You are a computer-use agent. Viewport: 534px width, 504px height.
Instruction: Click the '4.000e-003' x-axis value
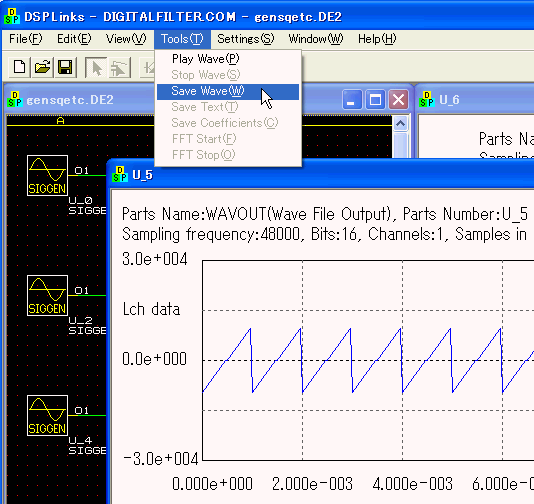point(412,484)
